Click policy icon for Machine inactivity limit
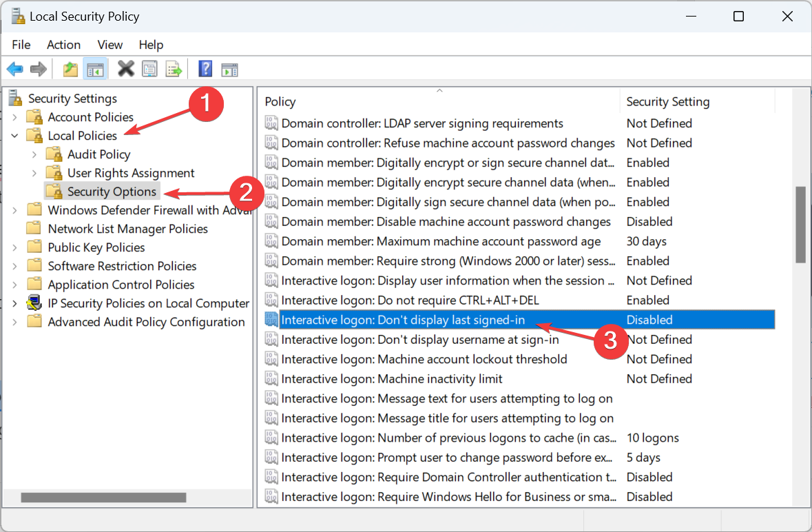Image resolution: width=812 pixels, height=532 pixels. [x=271, y=378]
